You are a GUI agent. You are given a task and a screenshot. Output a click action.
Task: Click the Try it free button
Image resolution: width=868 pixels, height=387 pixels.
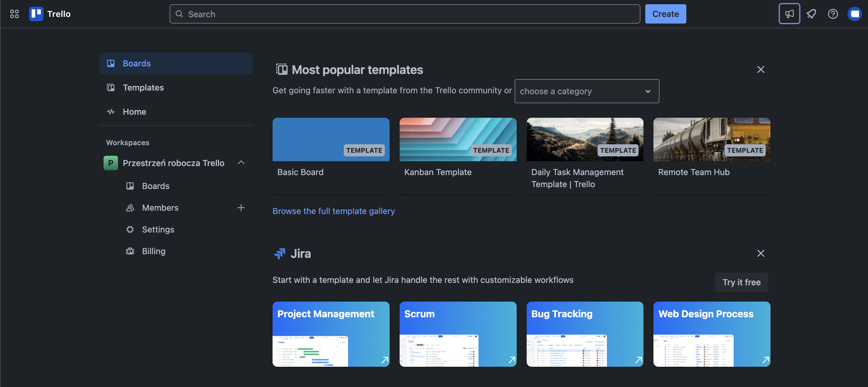point(741,282)
